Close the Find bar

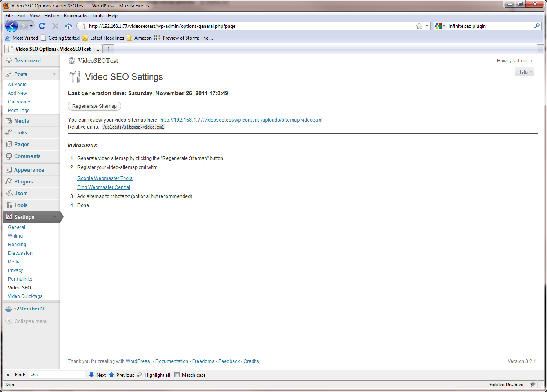click(8, 375)
